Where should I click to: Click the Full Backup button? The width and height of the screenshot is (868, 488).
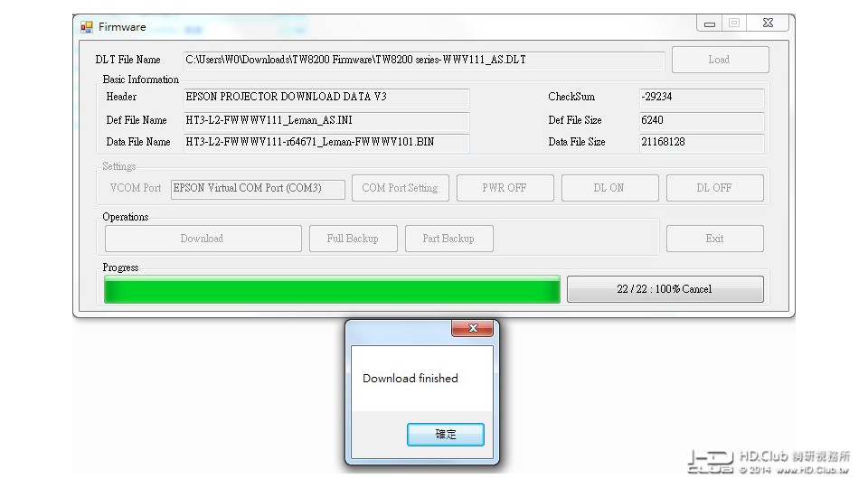[354, 239]
